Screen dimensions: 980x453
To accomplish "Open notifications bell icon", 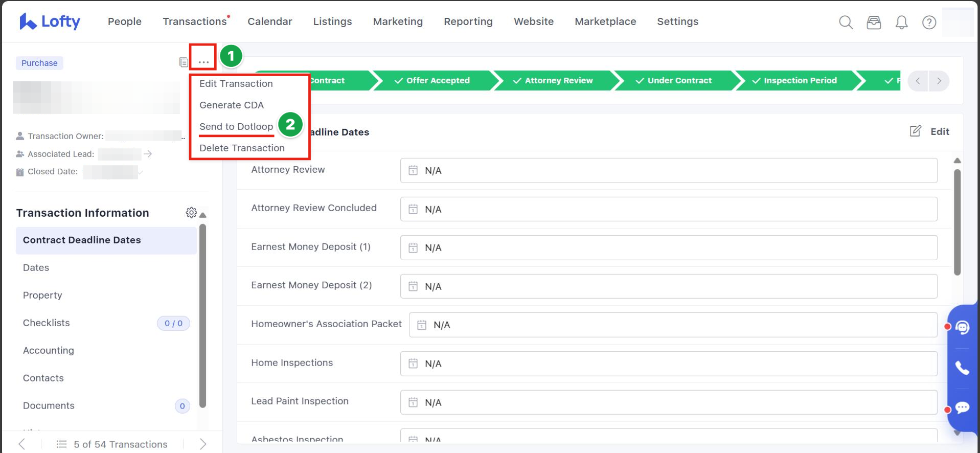I will tap(901, 22).
